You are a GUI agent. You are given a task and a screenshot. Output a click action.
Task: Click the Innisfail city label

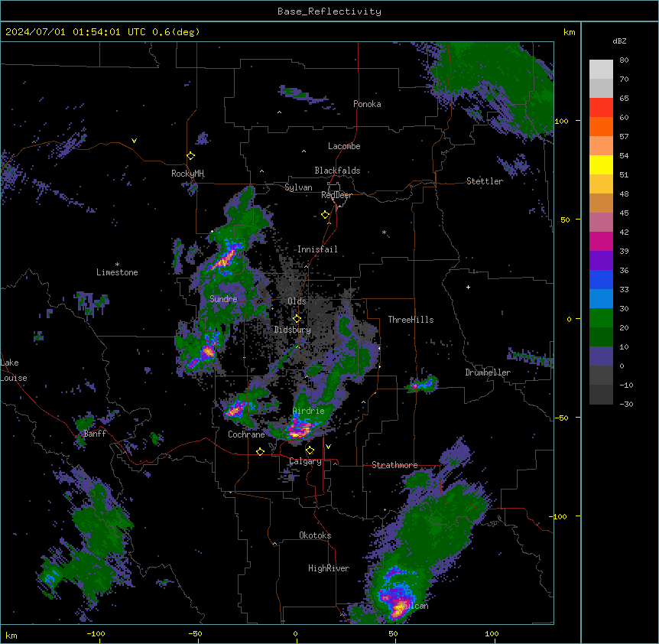point(317,249)
